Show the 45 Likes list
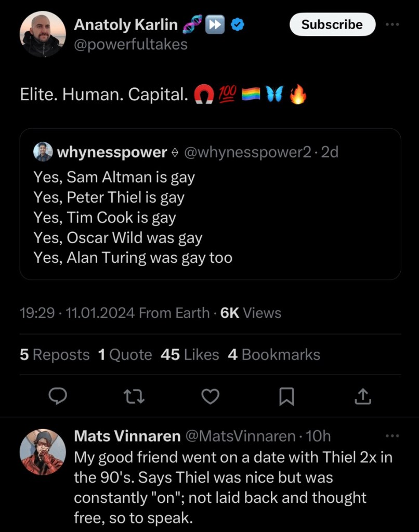The width and height of the screenshot is (419, 532). [190, 355]
